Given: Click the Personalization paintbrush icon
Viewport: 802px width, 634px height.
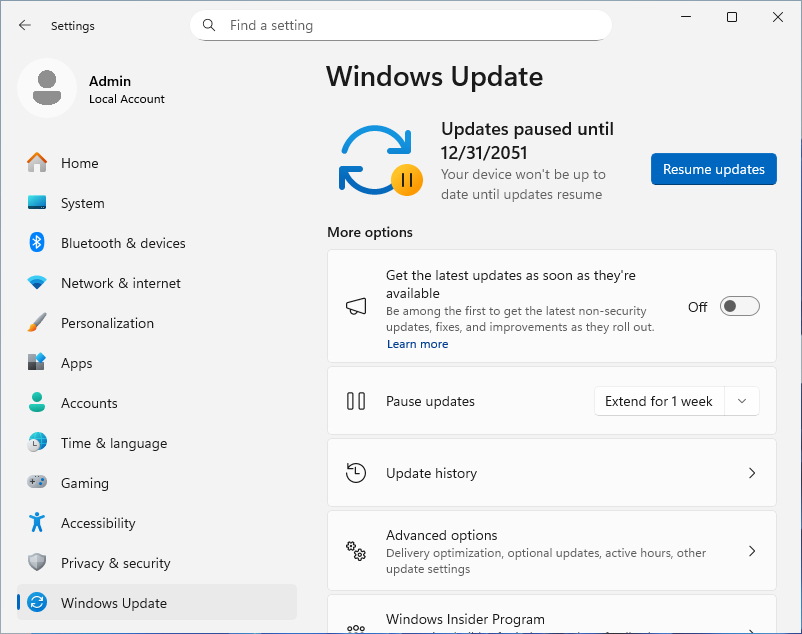Looking at the screenshot, I should (37, 323).
